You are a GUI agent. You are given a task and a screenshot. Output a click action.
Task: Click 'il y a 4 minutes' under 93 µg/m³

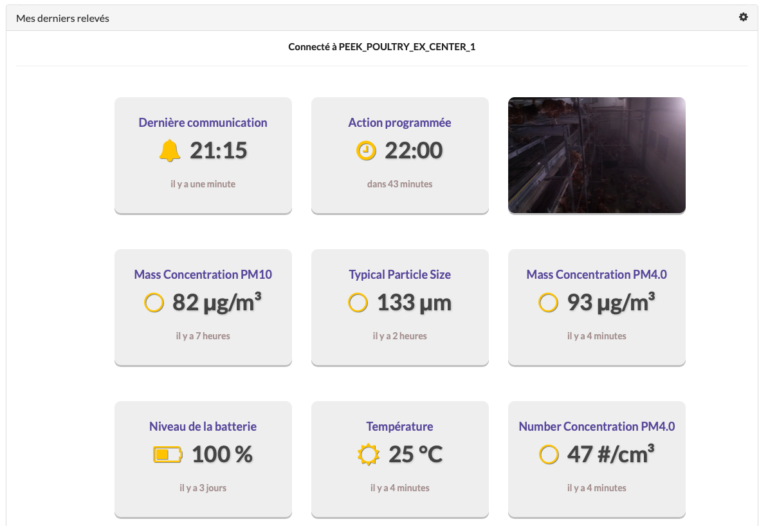coord(597,336)
